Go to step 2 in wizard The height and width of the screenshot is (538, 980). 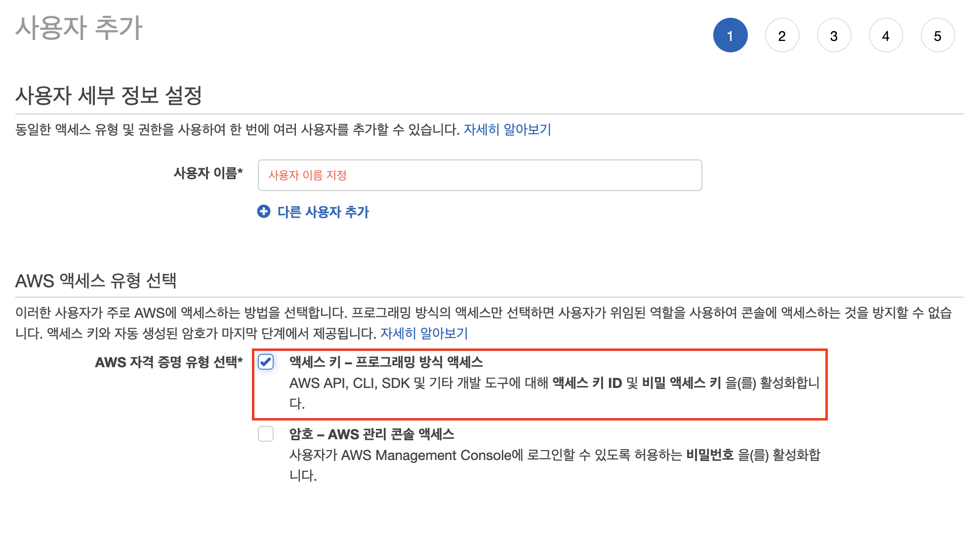click(x=782, y=36)
